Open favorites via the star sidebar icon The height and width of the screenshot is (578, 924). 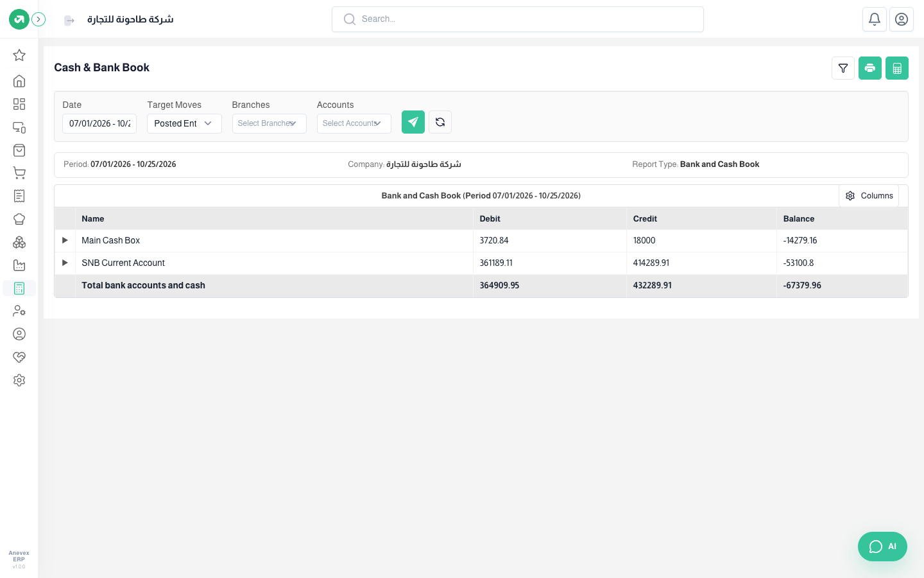[19, 55]
